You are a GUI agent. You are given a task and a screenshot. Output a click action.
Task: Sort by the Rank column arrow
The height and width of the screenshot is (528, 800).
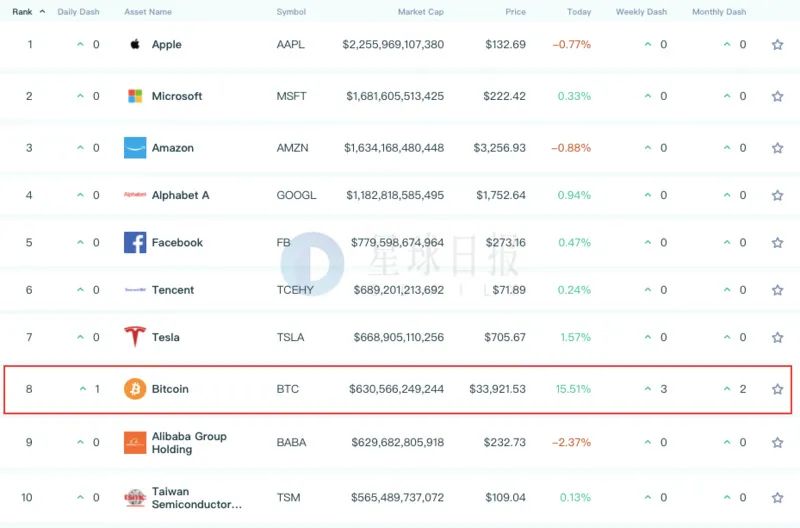tap(41, 12)
